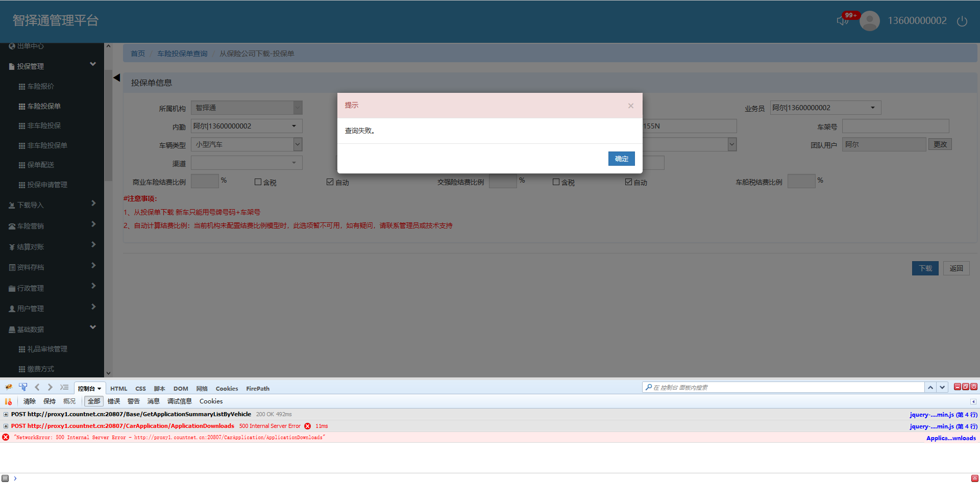
Task: Toggle 含税 checkbox for 商业车险结费比例
Action: [x=258, y=182]
